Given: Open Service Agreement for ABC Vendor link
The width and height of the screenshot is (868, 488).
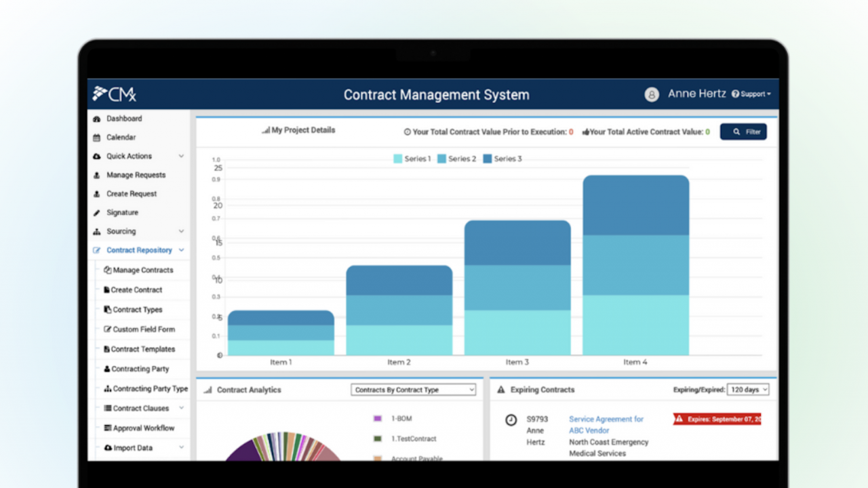Looking at the screenshot, I should tap(606, 425).
